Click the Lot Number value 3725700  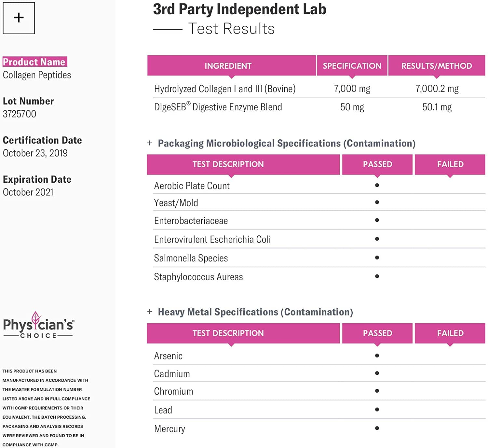pyautogui.click(x=20, y=114)
